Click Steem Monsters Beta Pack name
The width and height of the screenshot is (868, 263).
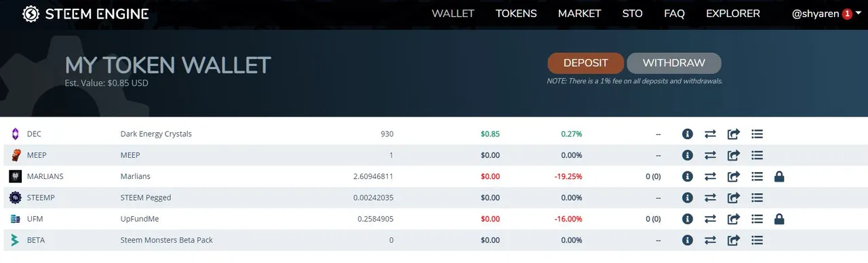click(x=166, y=240)
